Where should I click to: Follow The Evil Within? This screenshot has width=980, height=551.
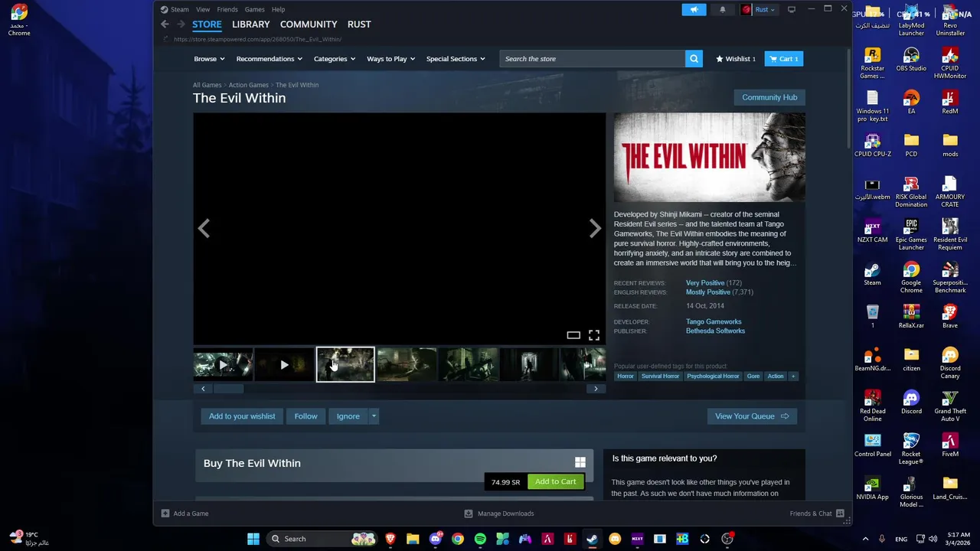click(x=305, y=416)
